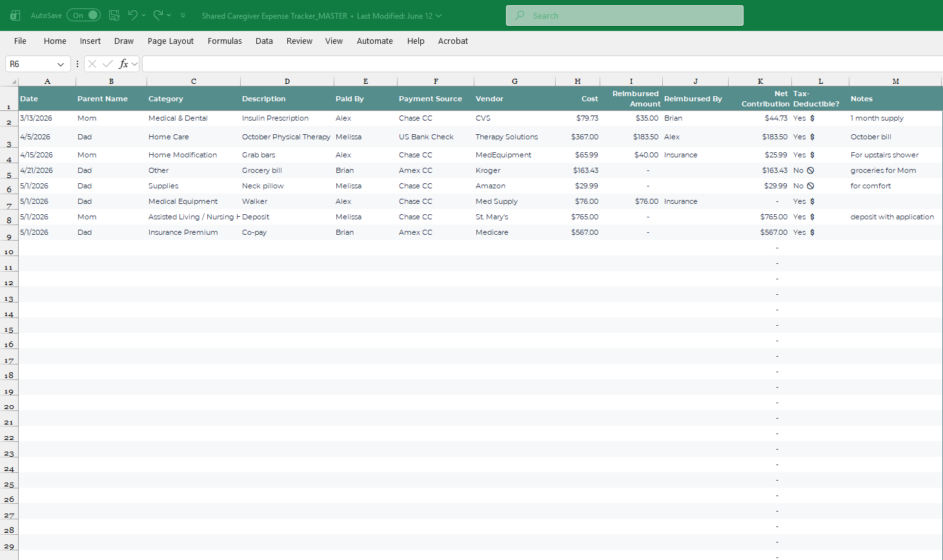Open the Page Layout tab
Image resolution: width=943 pixels, height=560 pixels.
(170, 41)
